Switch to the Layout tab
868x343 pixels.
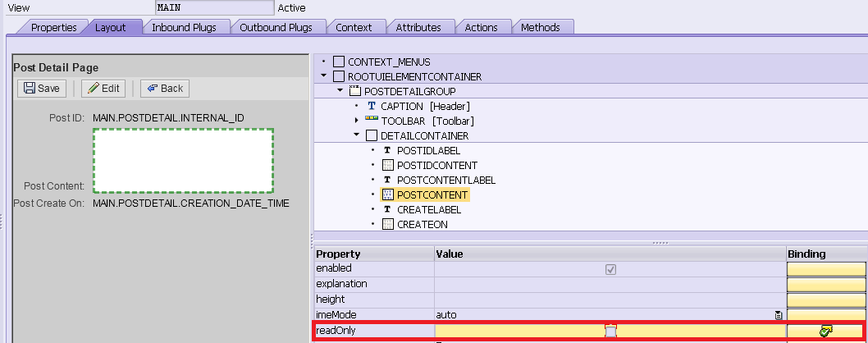[x=111, y=27]
